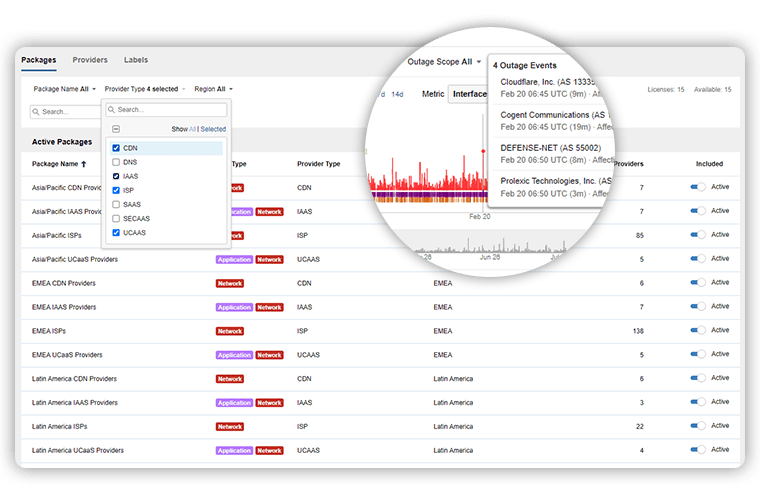Viewport: 760px width, 500px height.
Task: Click the Selected link in filter popup
Action: pos(213,129)
